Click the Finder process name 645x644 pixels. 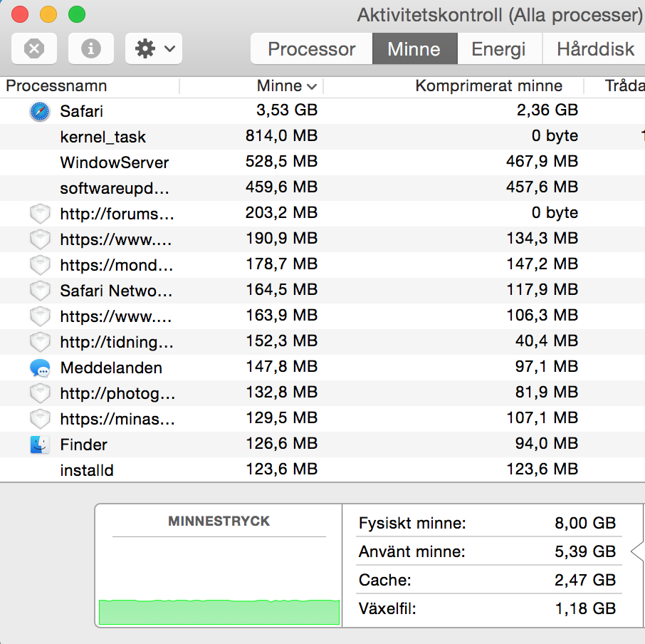tap(83, 445)
